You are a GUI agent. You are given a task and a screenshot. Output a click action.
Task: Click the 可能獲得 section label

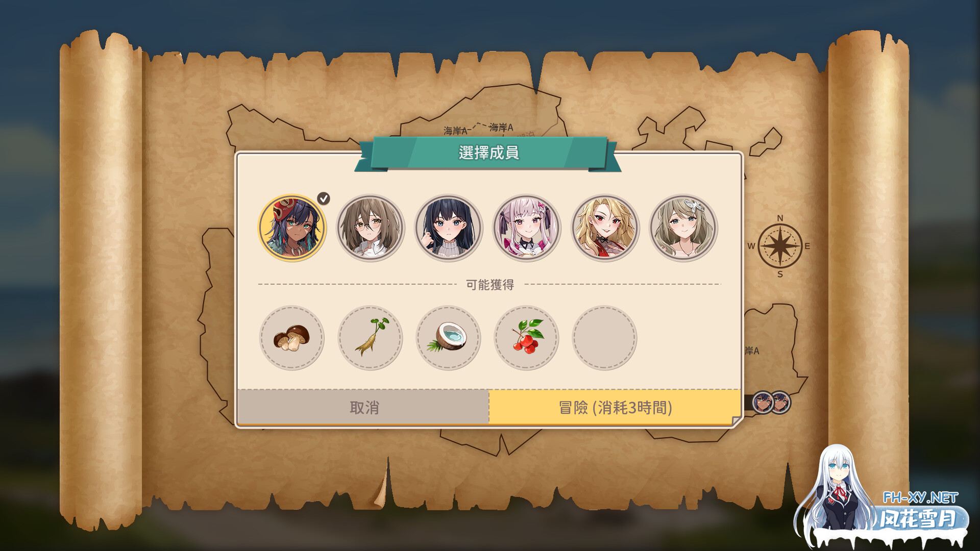489,285
